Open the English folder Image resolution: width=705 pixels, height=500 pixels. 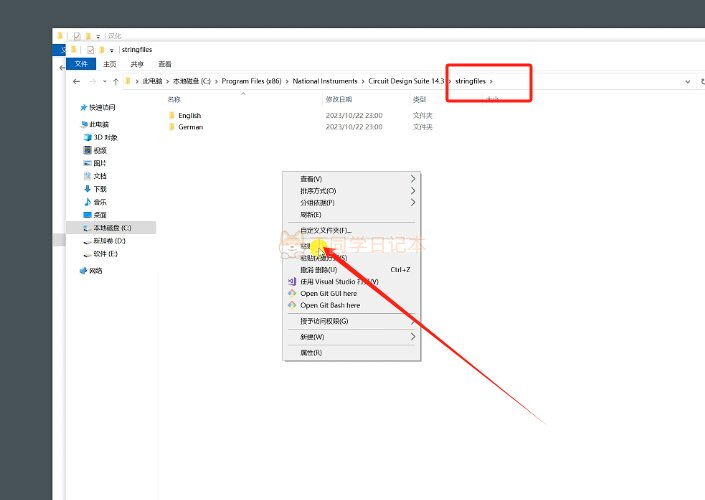click(189, 116)
